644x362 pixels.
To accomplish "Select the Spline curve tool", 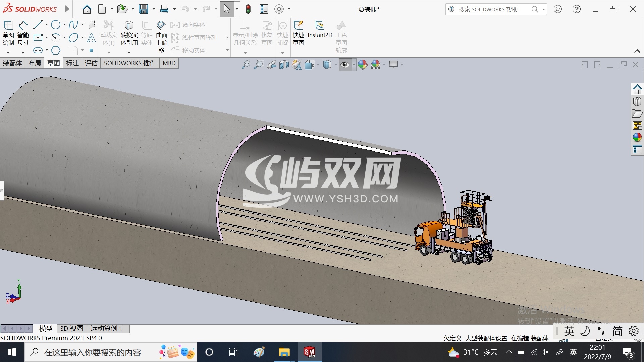I will (73, 25).
